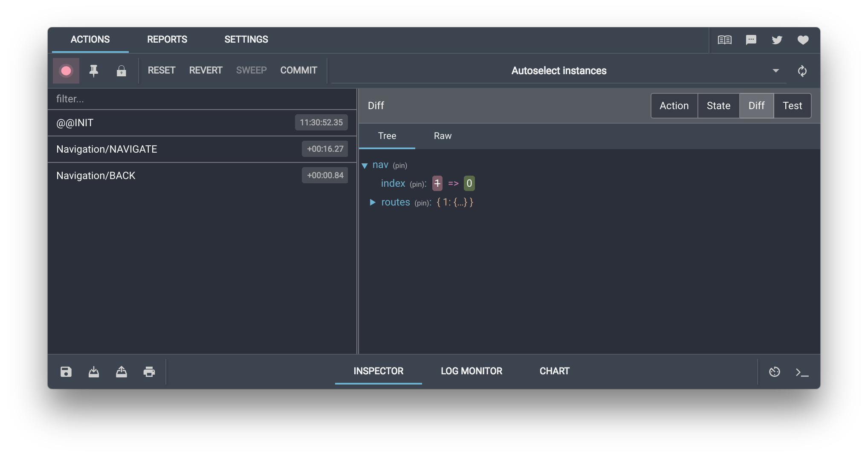
Task: Toggle the pin icon in the toolbar
Action: (x=94, y=70)
